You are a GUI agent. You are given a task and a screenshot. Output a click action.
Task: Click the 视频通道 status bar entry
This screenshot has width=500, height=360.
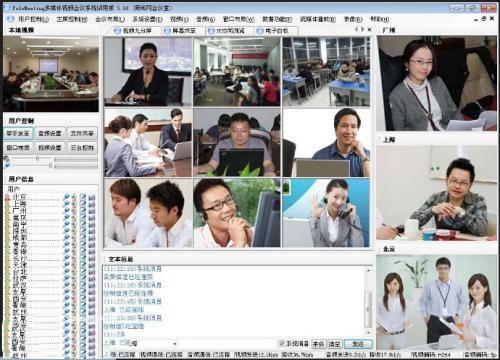(x=161, y=354)
